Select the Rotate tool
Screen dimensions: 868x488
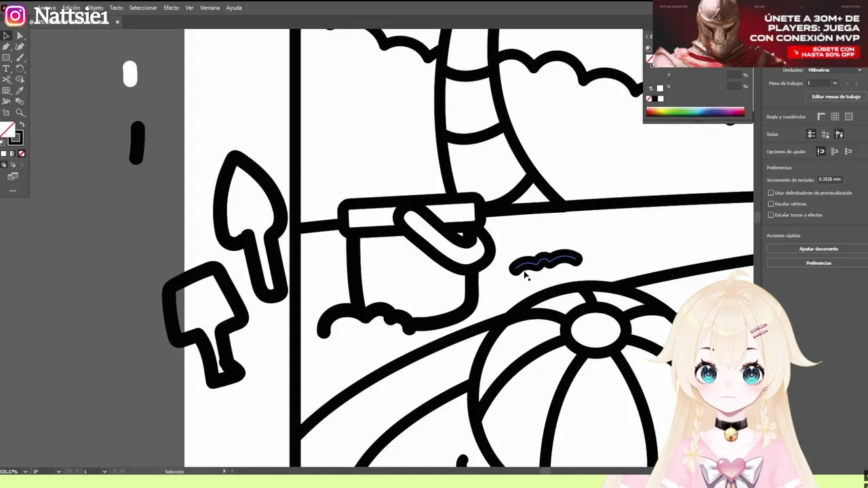point(20,68)
